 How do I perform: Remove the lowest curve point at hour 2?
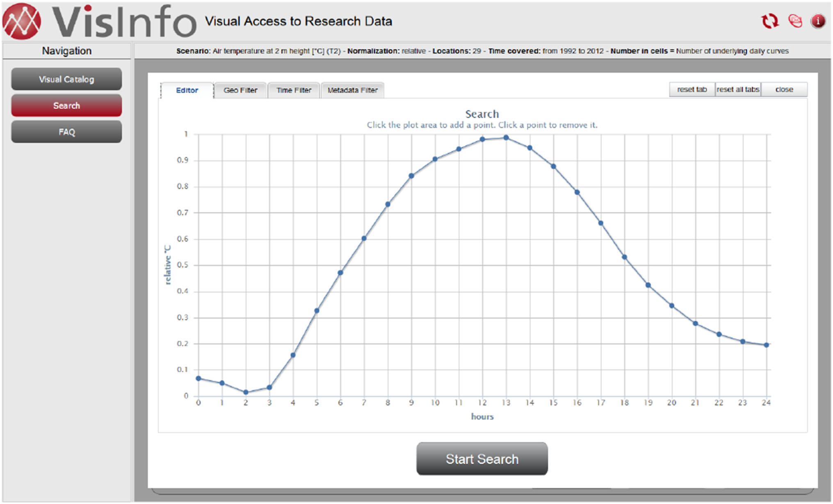tap(246, 392)
